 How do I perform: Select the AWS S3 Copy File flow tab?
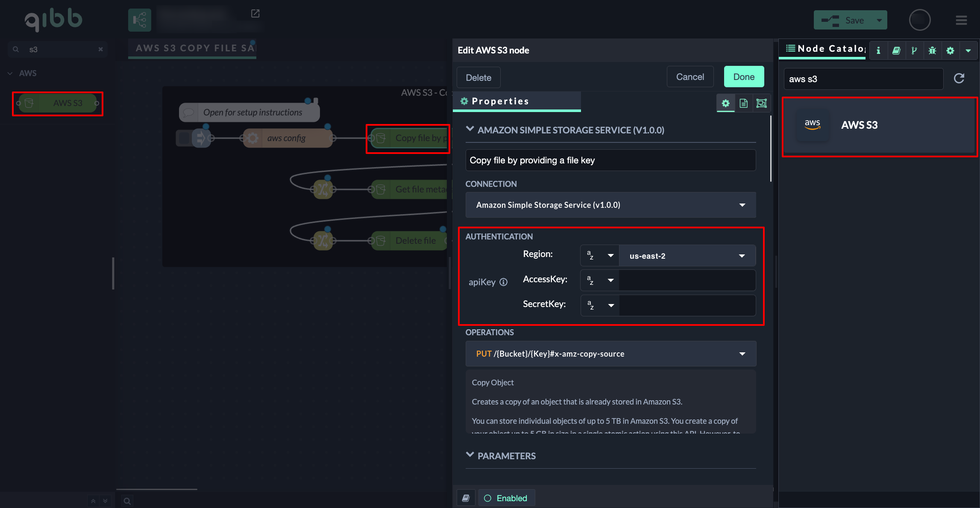point(192,48)
